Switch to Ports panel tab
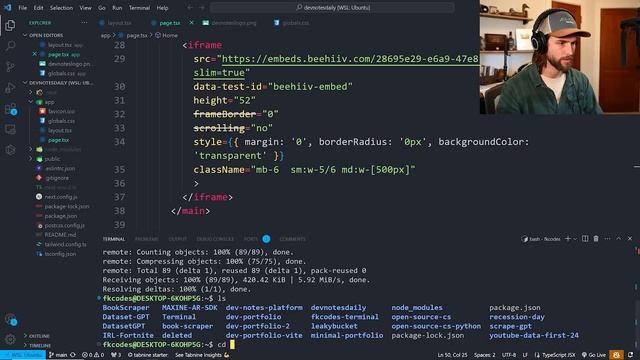 coord(251,239)
